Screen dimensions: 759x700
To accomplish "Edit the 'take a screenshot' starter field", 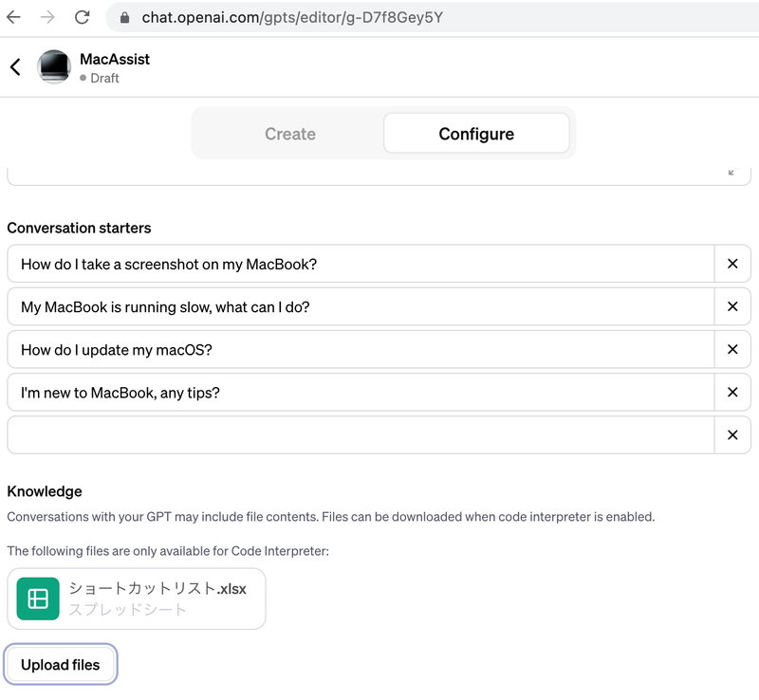I will click(361, 264).
